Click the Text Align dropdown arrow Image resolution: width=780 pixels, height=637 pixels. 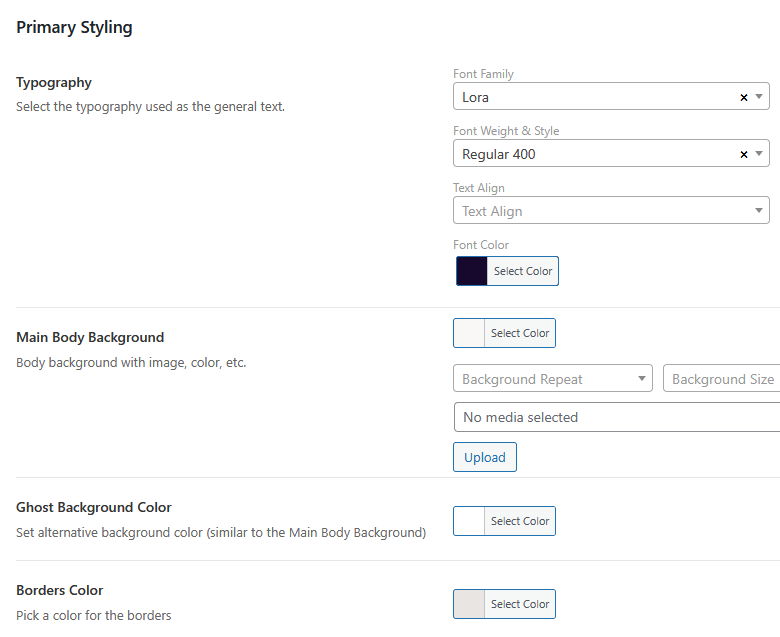(759, 211)
